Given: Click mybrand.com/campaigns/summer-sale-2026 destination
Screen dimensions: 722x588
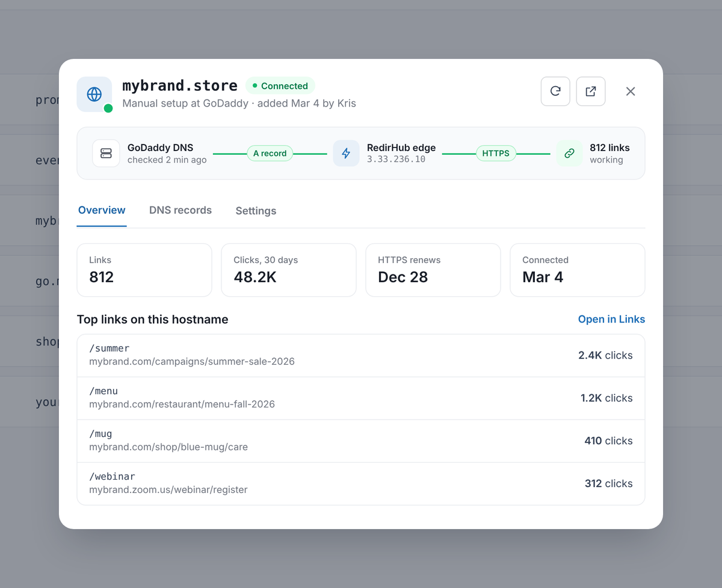Looking at the screenshot, I should (192, 362).
